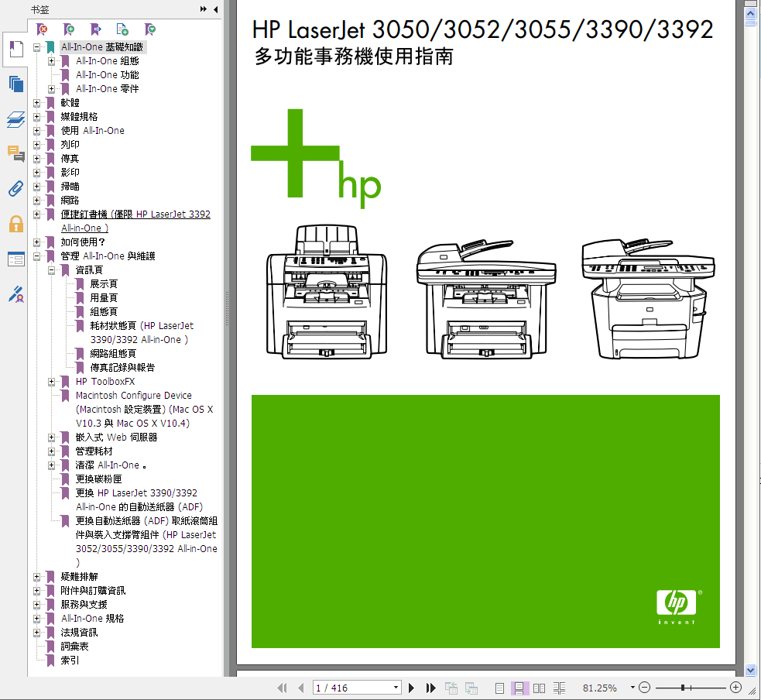Click the vertical scrollbar down arrow
The height and width of the screenshot is (700, 761).
pos(750,671)
